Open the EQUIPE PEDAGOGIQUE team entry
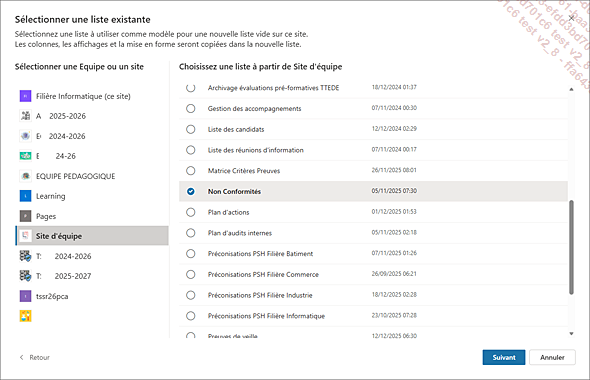This screenshot has height=380, width=590. (x=92, y=176)
